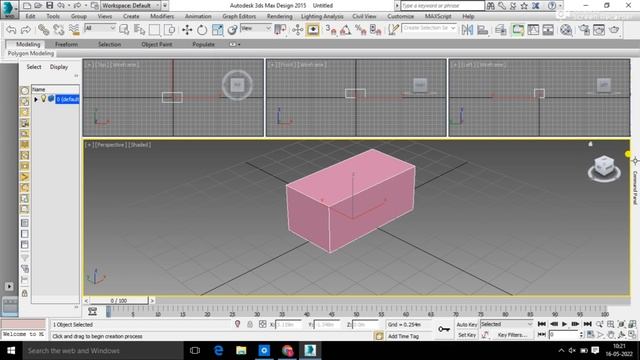640x360 pixels.
Task: Switch to the Object Paint ribbon tab
Action: 157,44
